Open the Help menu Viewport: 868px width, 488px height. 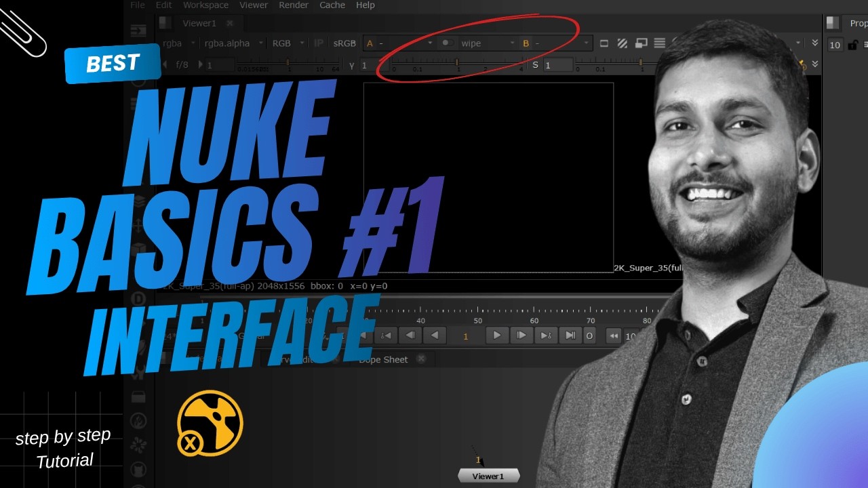point(366,5)
